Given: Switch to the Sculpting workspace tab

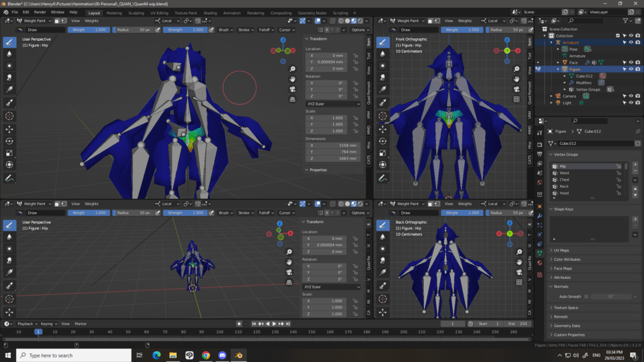Looking at the screenshot, I should [136, 13].
